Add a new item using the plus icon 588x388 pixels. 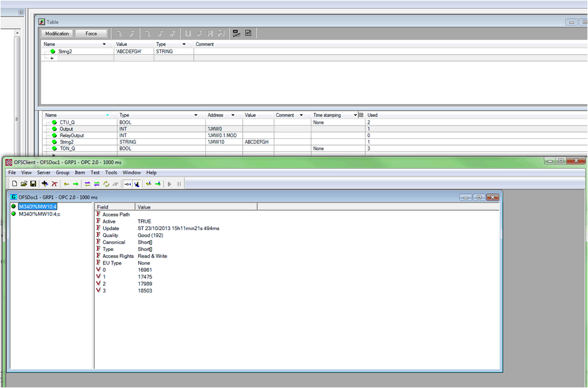[45, 184]
